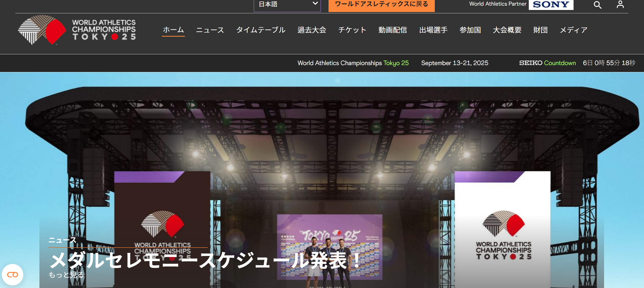Viewport: 644px width, 288px height.
Task: Open the ニュース navigation menu
Action: [x=210, y=30]
